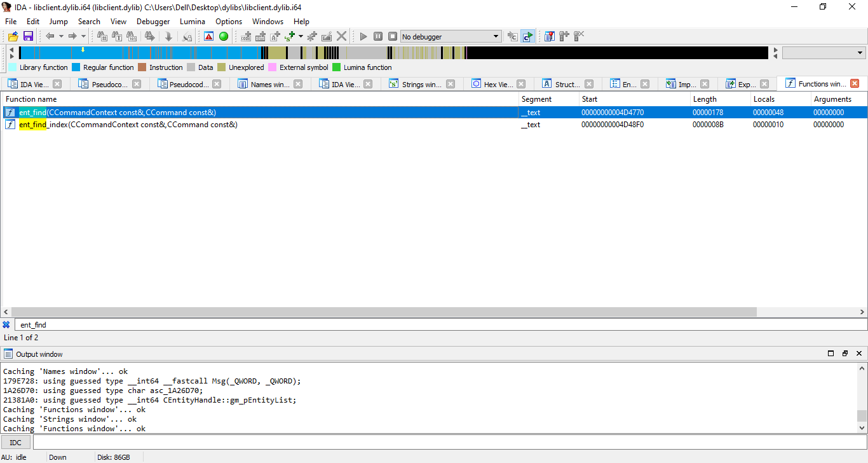Click the insert DATA toolbar icon
The width and height of the screenshot is (868, 463).
pos(261,36)
